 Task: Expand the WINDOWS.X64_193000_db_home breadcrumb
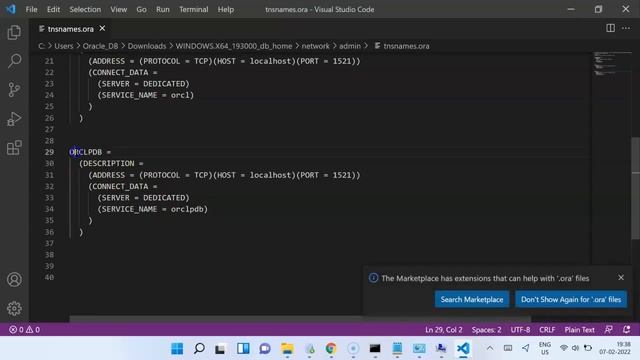[234, 46]
